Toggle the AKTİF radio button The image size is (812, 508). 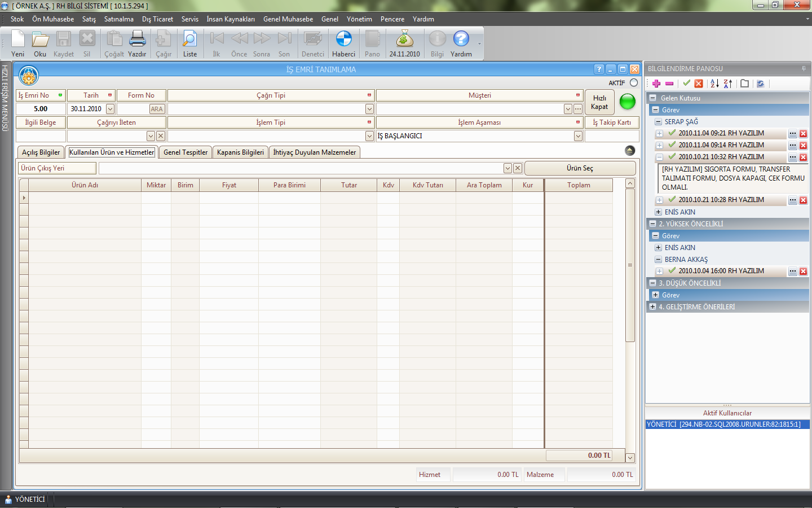tap(634, 82)
